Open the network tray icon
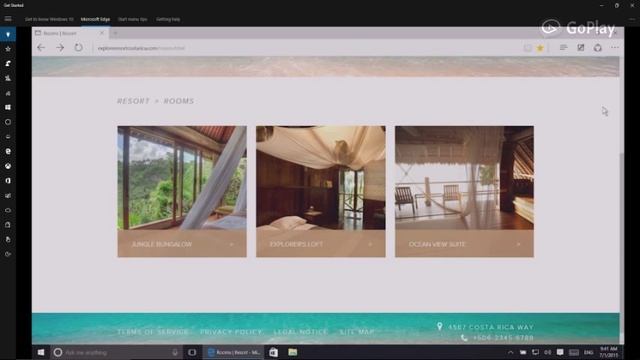 (535, 353)
